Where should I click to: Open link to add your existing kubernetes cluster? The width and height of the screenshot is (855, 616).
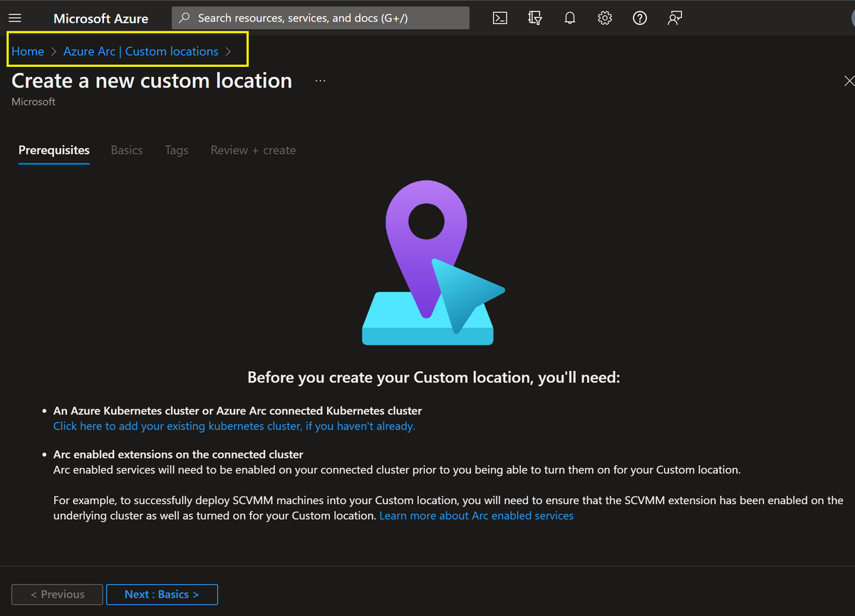pyautogui.click(x=234, y=427)
